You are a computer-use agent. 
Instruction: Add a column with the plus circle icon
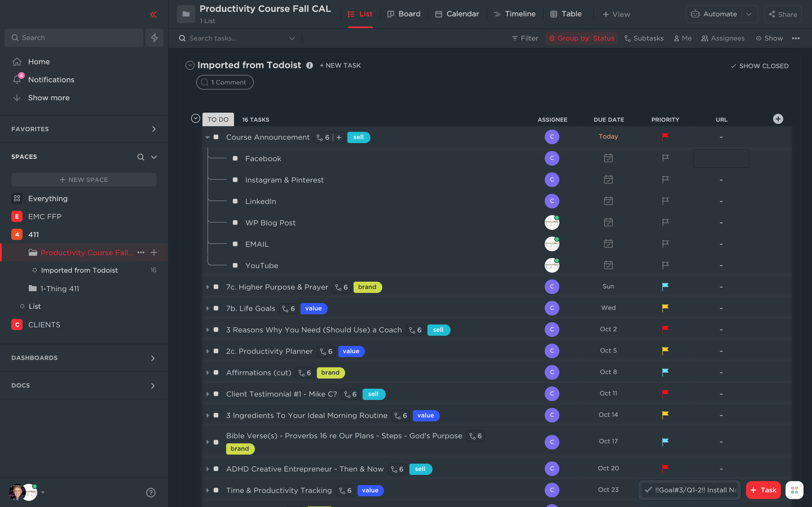tap(778, 119)
